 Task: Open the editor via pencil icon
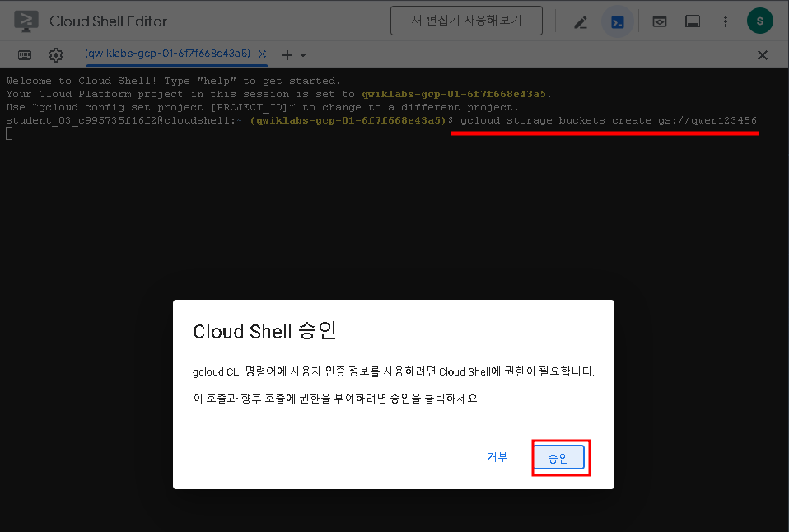(581, 22)
